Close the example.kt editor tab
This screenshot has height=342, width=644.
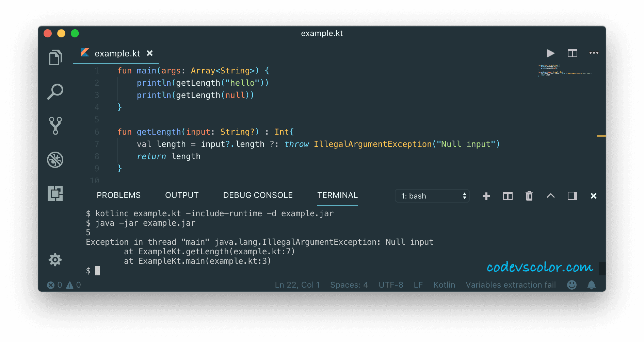(150, 53)
